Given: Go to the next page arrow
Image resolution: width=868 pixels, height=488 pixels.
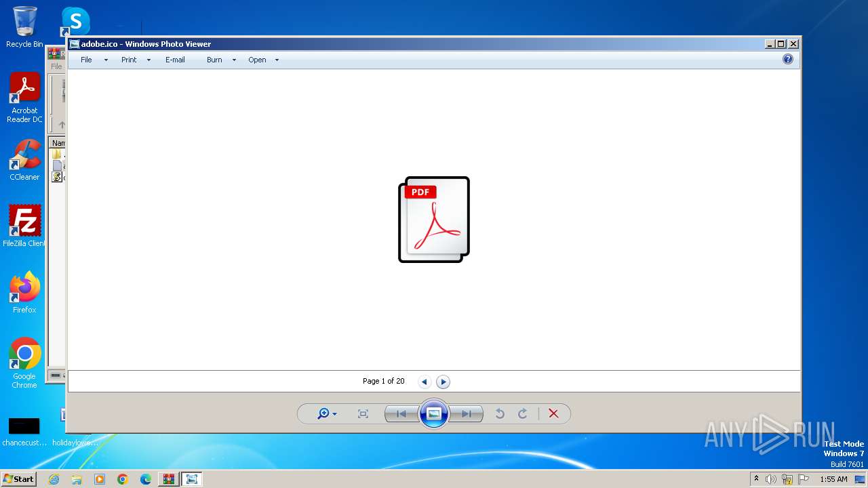Looking at the screenshot, I should 443,382.
